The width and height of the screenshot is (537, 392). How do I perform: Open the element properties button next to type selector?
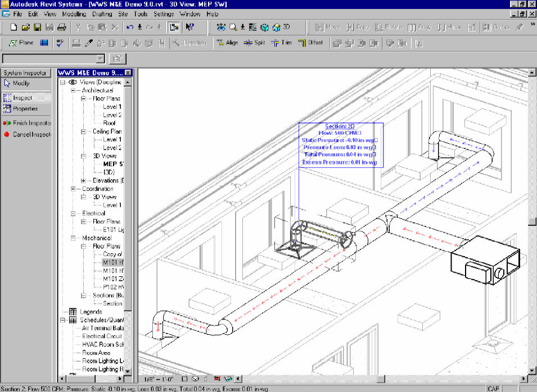coord(118,58)
